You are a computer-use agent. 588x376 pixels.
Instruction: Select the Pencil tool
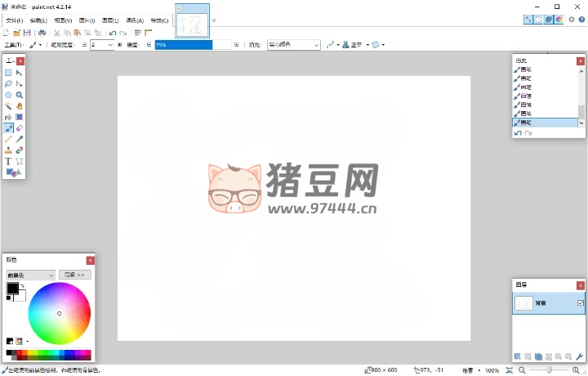[x=8, y=140]
